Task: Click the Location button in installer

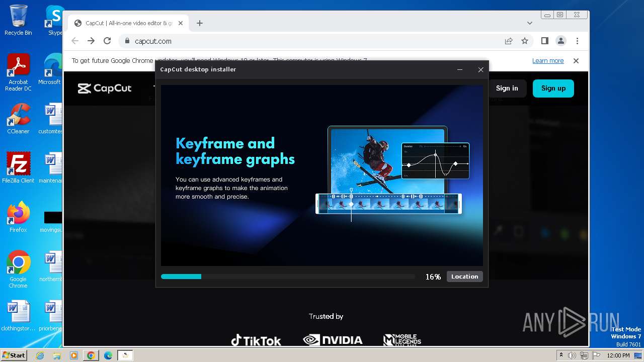Action: coord(464,277)
